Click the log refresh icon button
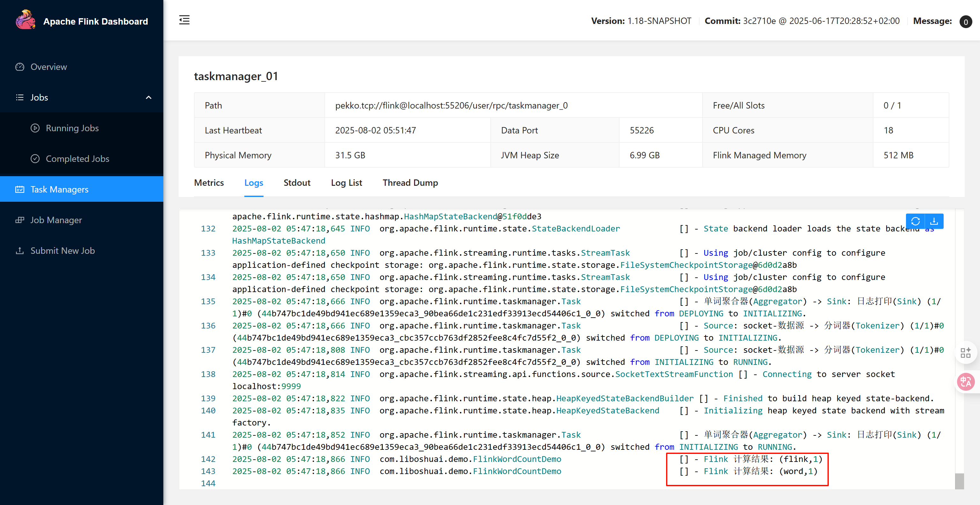The image size is (980, 505). pyautogui.click(x=915, y=221)
